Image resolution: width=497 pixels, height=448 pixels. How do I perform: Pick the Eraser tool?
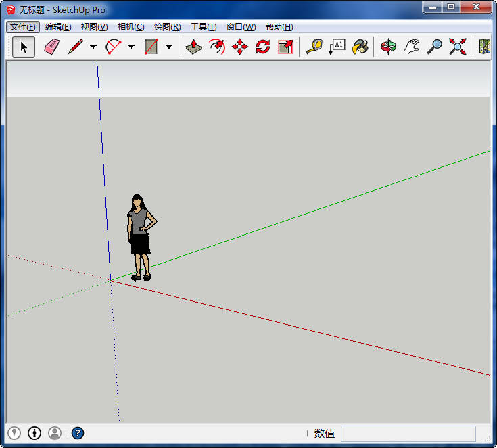pyautogui.click(x=52, y=47)
